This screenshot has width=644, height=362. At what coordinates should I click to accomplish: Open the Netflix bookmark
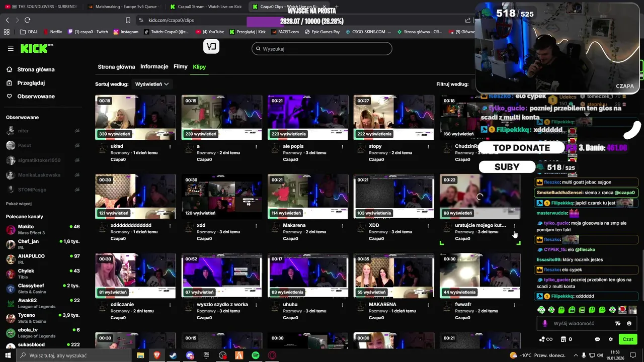52,32
